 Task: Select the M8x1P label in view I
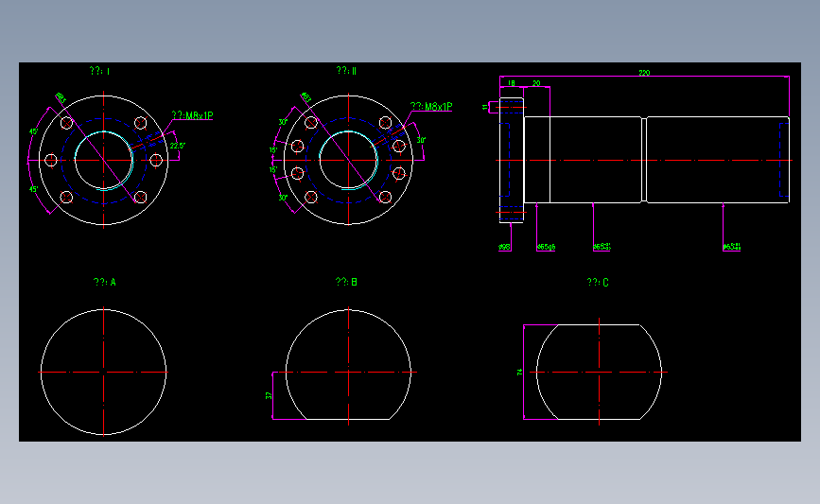[192, 115]
